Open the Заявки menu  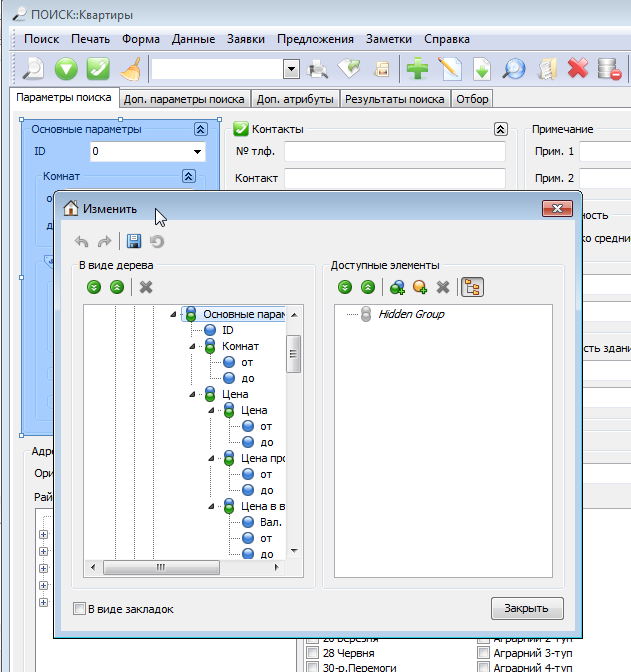[246, 39]
